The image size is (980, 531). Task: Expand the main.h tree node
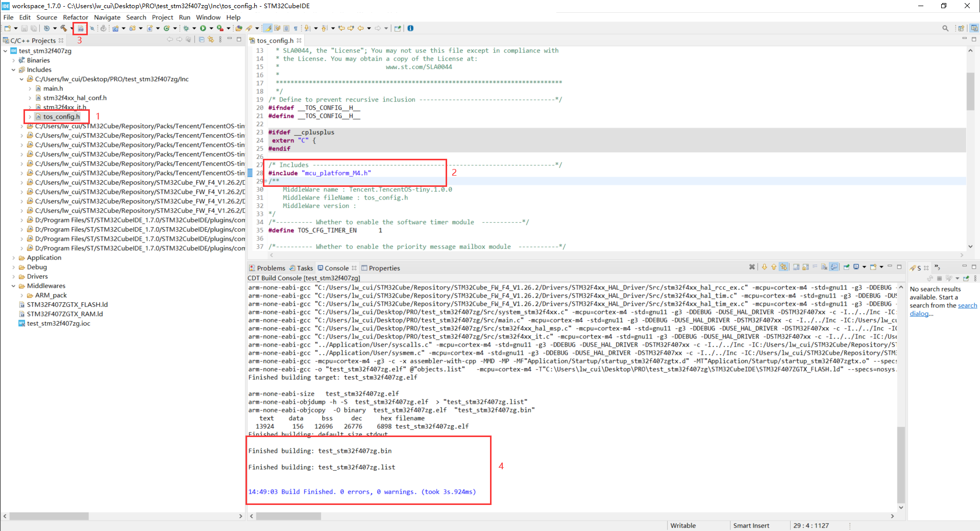30,88
